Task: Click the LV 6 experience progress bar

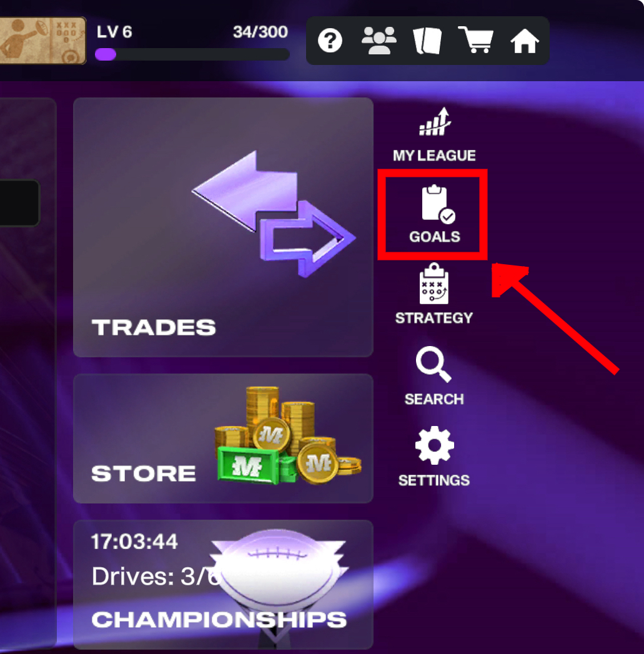Action: (x=192, y=54)
